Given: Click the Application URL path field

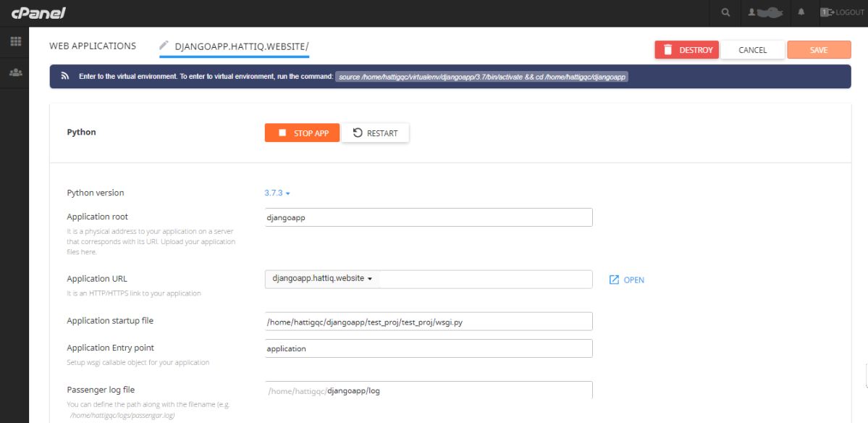Looking at the screenshot, I should pyautogui.click(x=486, y=279).
